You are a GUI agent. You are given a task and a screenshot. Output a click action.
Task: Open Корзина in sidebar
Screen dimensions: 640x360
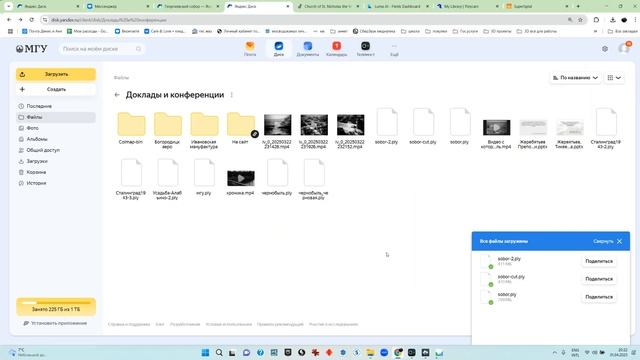tap(56, 172)
